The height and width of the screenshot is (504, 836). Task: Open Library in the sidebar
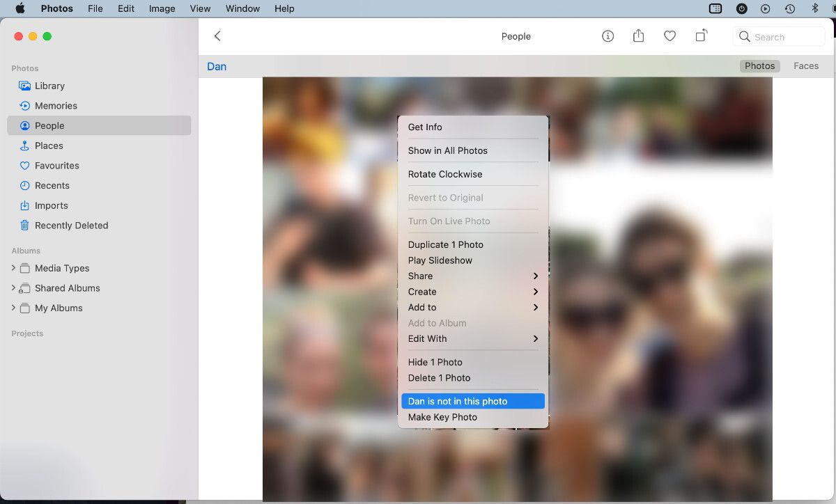click(49, 86)
